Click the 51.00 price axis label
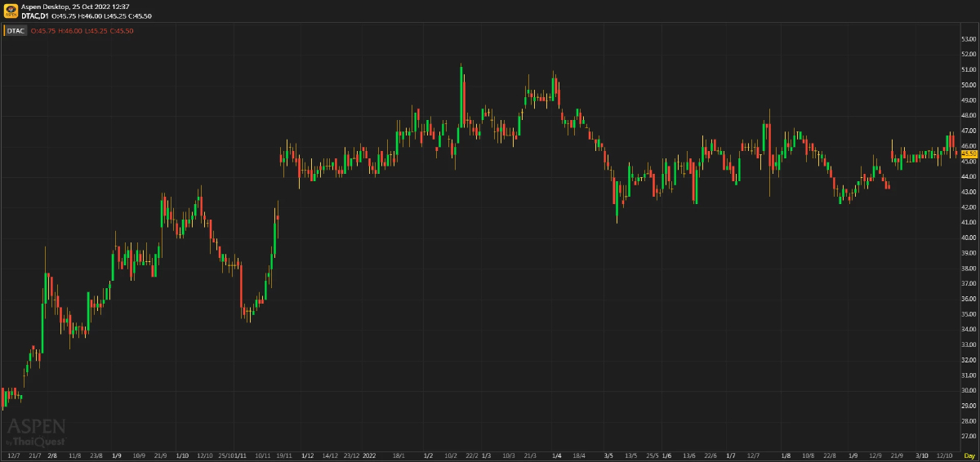 (969, 69)
